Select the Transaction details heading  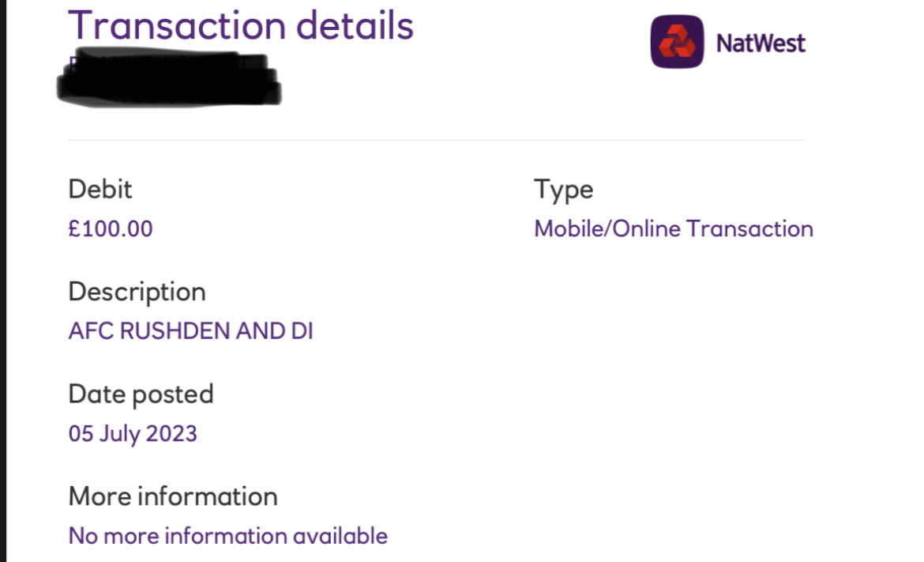(x=241, y=26)
